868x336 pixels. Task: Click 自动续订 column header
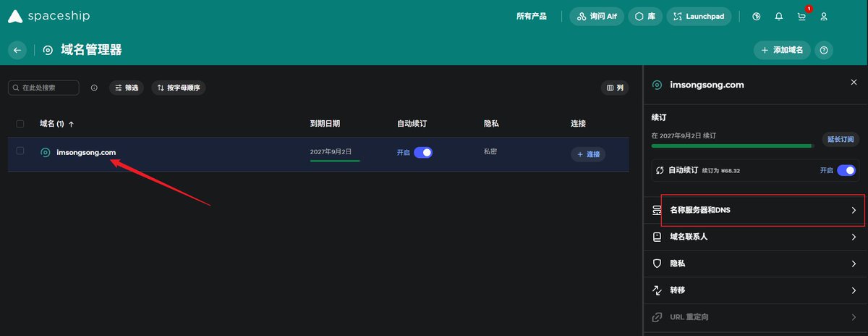[x=412, y=124]
